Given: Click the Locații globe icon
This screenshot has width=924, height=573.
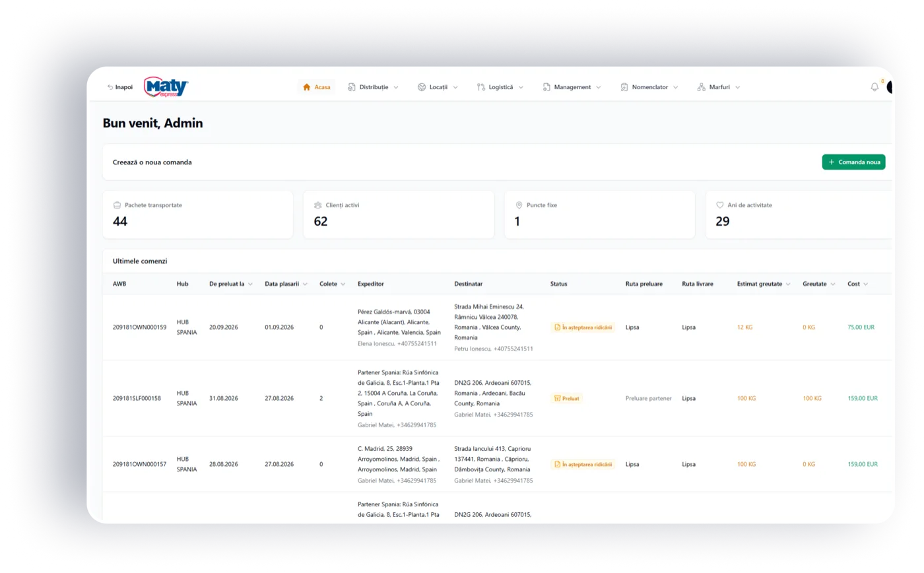Looking at the screenshot, I should tap(422, 87).
